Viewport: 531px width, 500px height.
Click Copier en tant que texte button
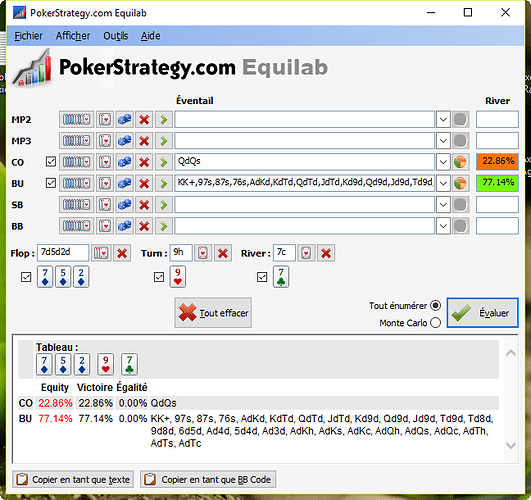pos(73,479)
